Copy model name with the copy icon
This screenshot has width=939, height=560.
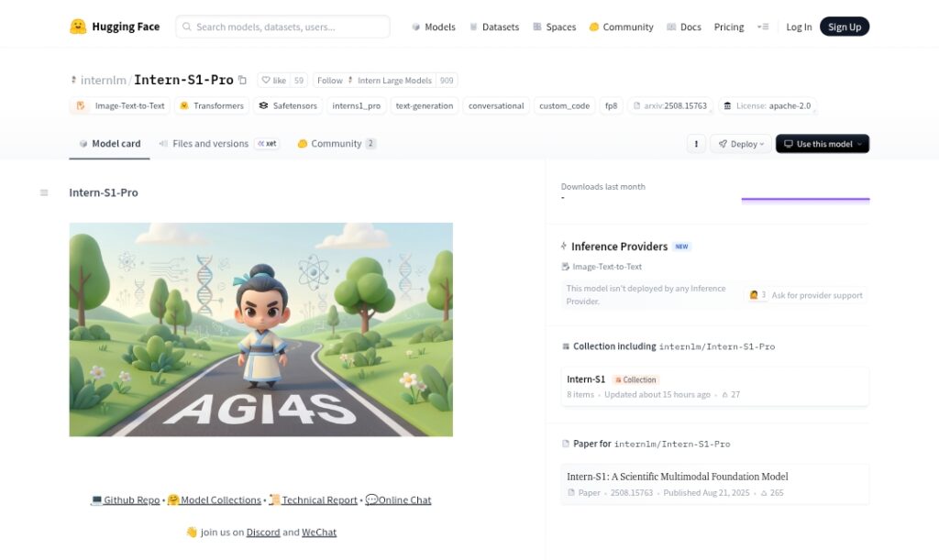click(x=242, y=81)
